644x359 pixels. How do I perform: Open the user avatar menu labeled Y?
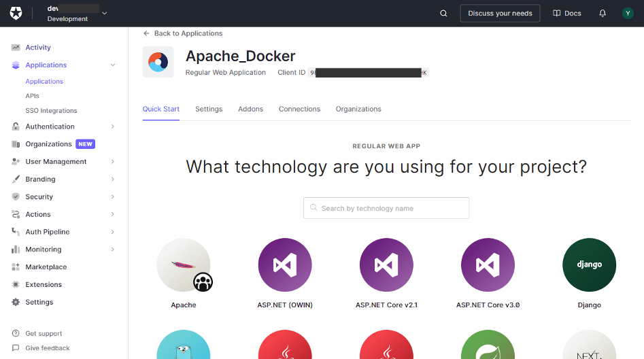click(628, 13)
